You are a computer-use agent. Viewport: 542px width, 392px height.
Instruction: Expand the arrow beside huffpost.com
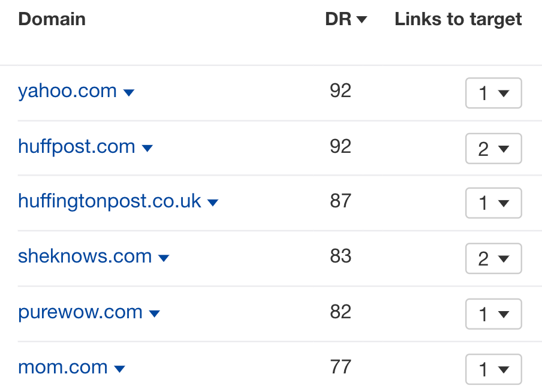coord(147,148)
